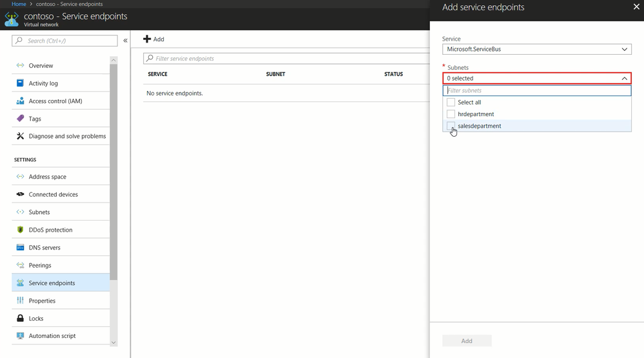This screenshot has height=358, width=644.
Task: Click the Home breadcrumb link
Action: pyautogui.click(x=19, y=4)
